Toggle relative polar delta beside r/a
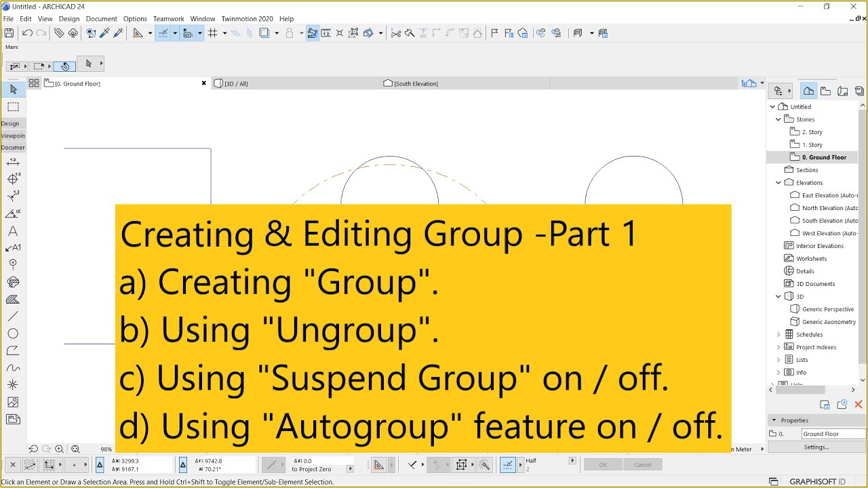The height and width of the screenshot is (488, 868). (x=183, y=465)
